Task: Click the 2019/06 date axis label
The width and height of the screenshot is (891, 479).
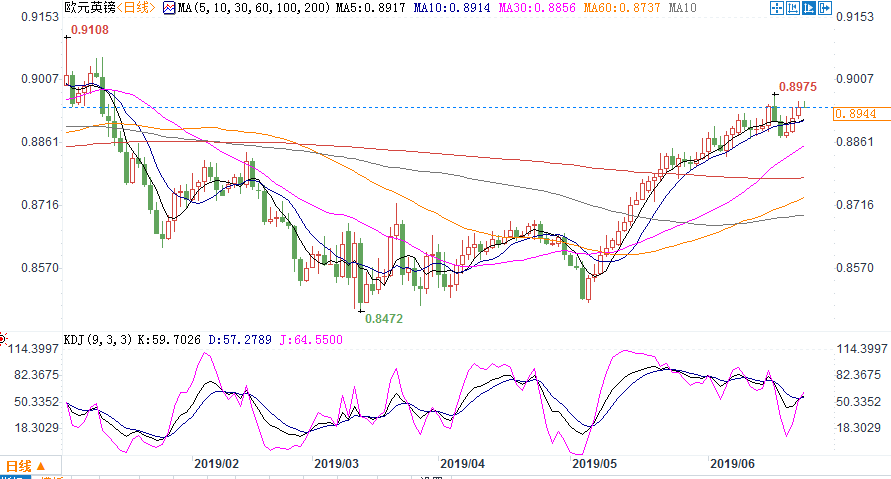Action: (732, 464)
